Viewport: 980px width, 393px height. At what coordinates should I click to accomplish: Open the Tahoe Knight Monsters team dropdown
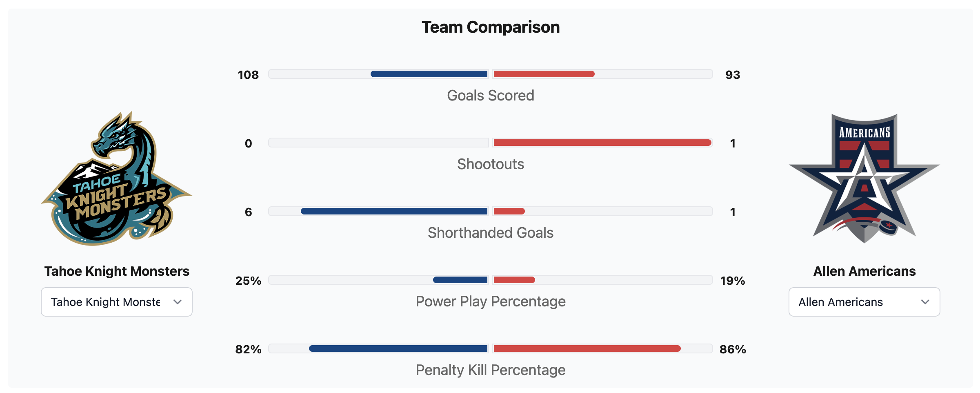click(x=116, y=302)
